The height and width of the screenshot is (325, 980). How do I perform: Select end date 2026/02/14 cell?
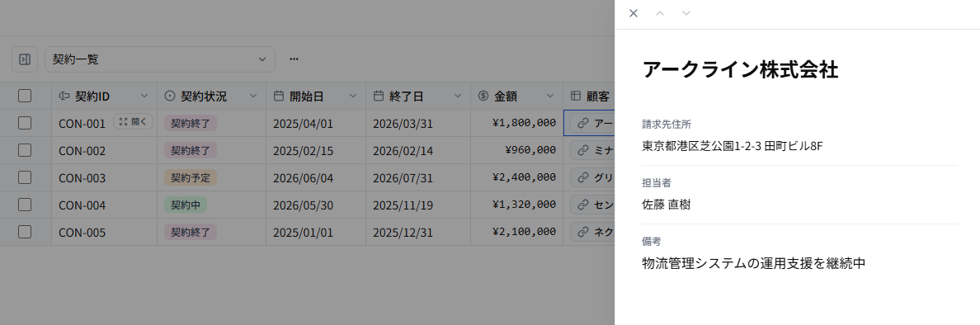[418, 151]
